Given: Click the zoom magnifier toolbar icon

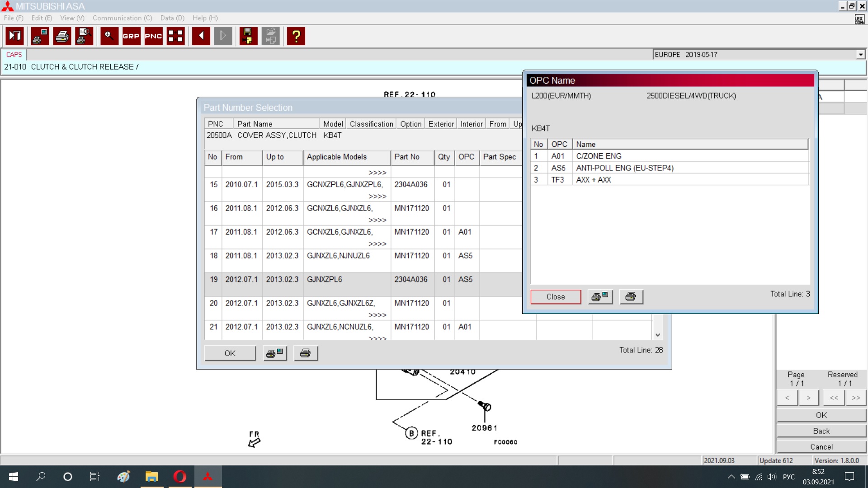Looking at the screenshot, I should coord(109,36).
